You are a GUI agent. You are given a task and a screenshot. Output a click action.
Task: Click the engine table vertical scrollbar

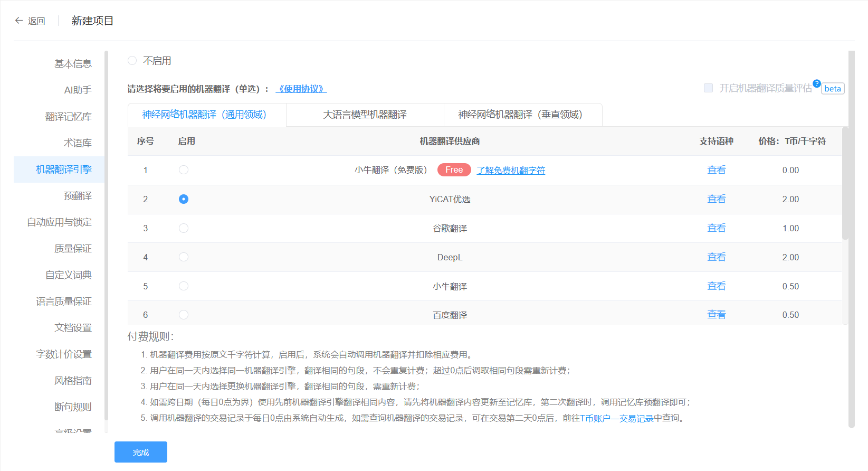[x=845, y=185]
